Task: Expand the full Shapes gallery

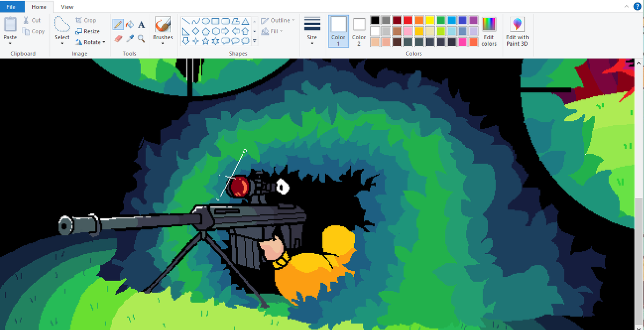Action: pyautogui.click(x=254, y=41)
